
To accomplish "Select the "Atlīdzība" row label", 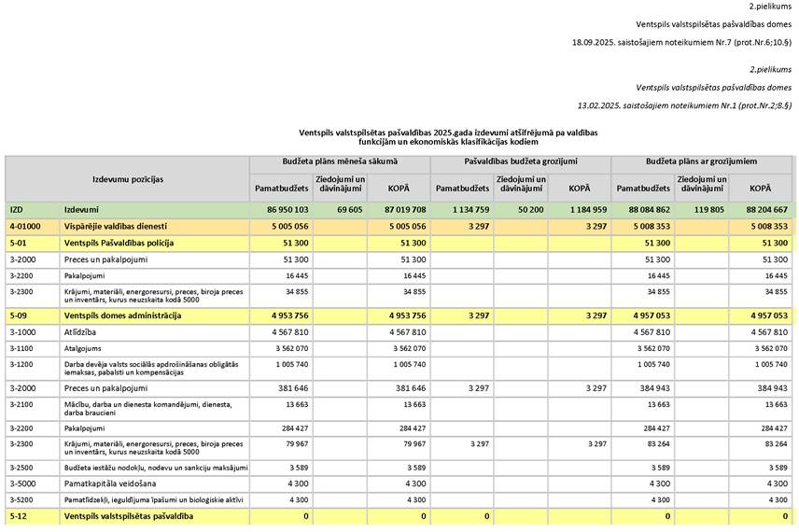I will (x=82, y=331).
